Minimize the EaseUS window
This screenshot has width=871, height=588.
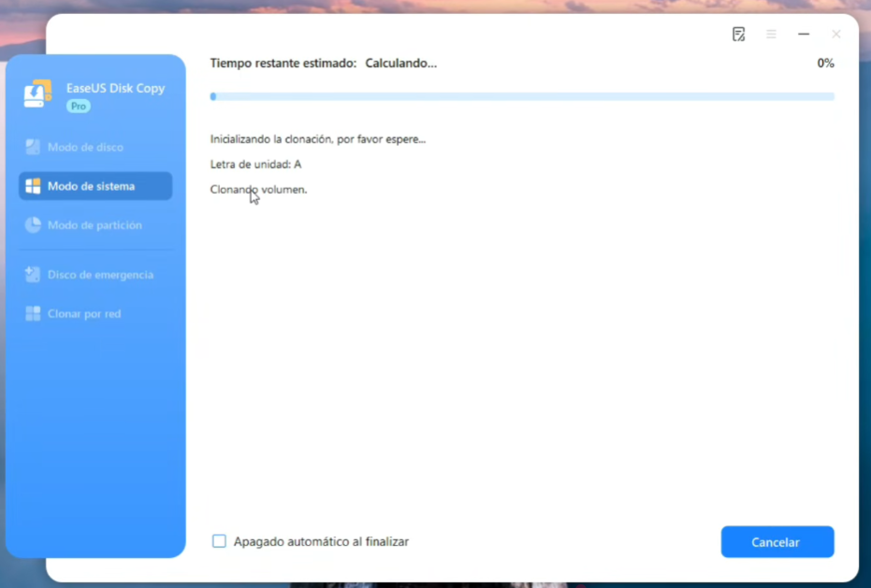coord(804,35)
